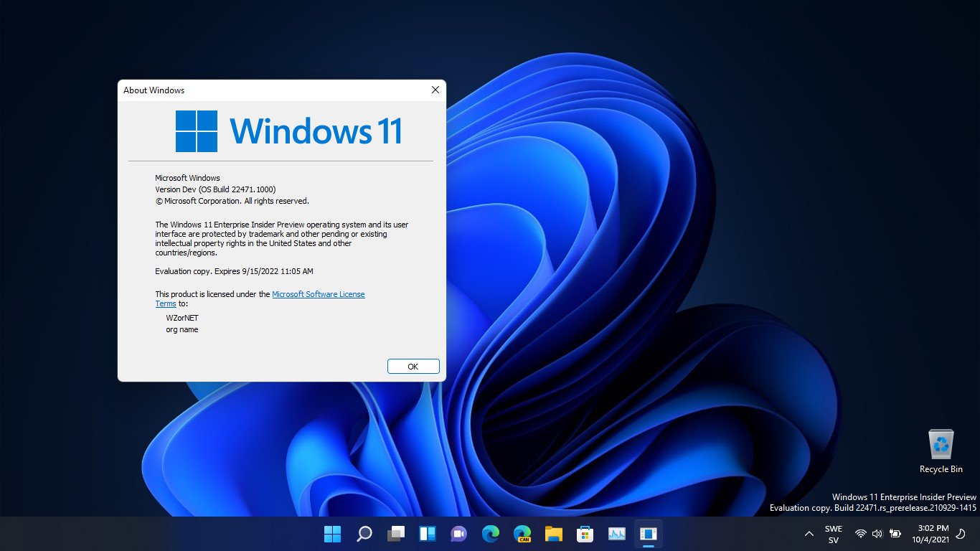Screen dimensions: 980x551
Task: Open Microsoft Software License Terms link
Action: point(319,294)
